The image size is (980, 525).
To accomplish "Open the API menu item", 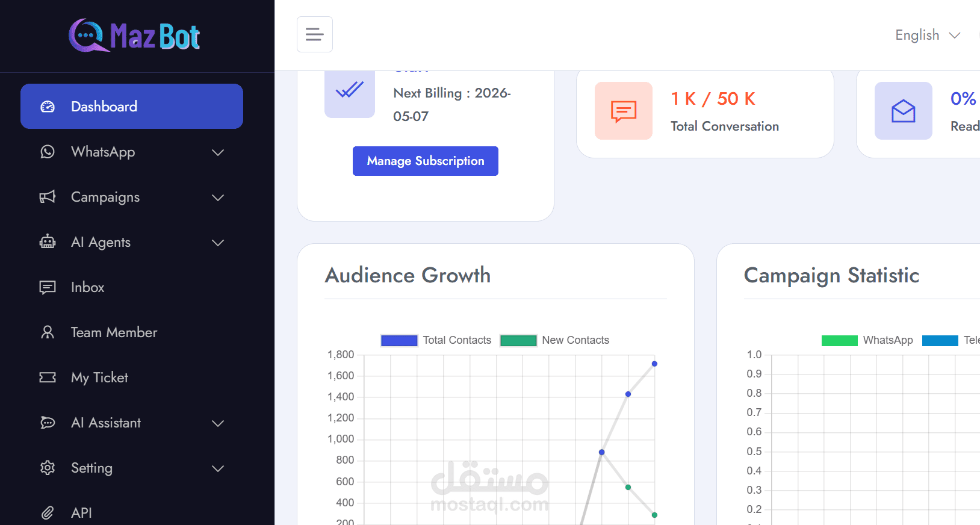I will click(x=132, y=513).
